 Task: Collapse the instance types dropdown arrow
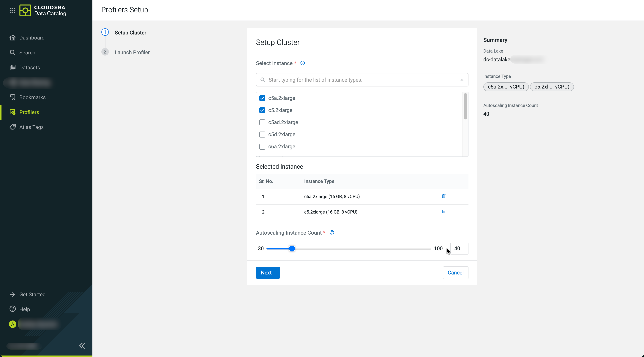(462, 80)
